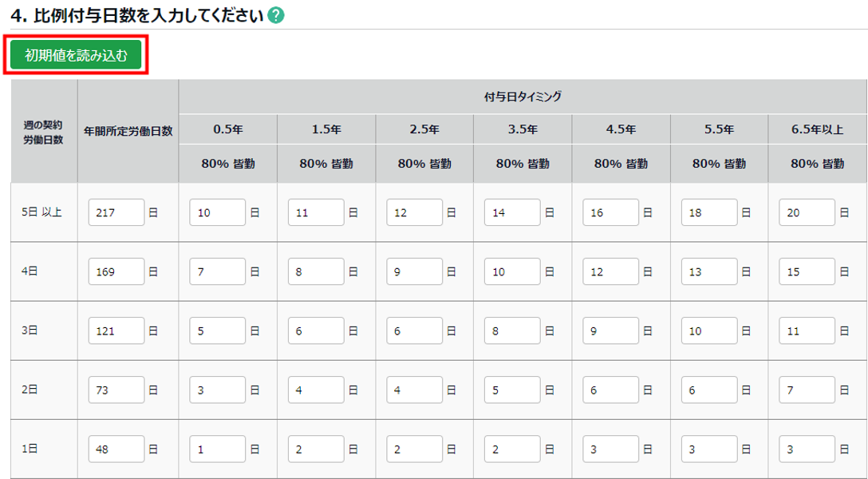868x479 pixels.
Task: Select 6.5年以上 field in 1日 row
Action: point(807,449)
